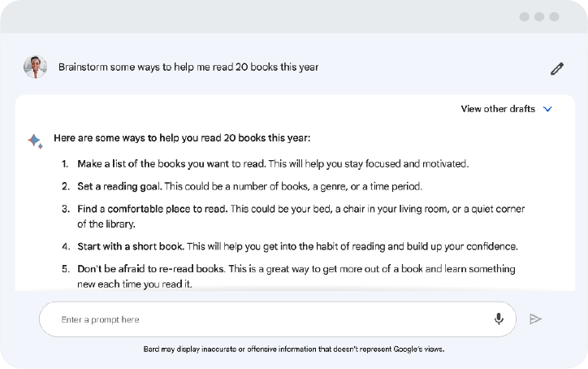Focus the Enter a prompt here field
This screenshot has height=369, width=588.
coord(278,319)
